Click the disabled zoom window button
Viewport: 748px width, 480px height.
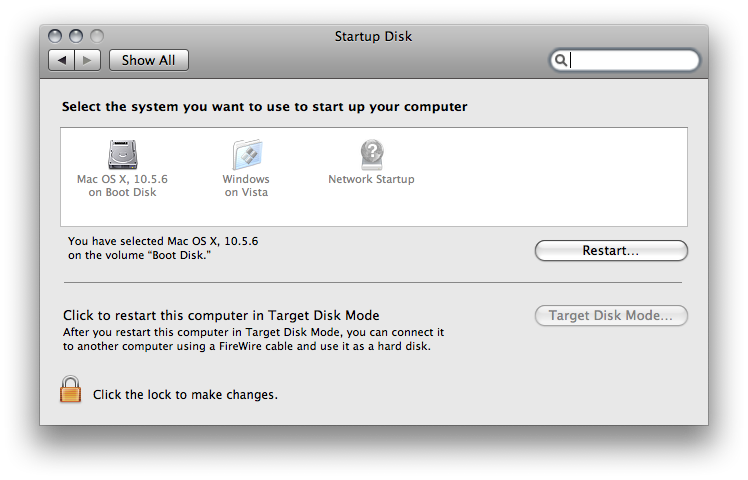[97, 36]
